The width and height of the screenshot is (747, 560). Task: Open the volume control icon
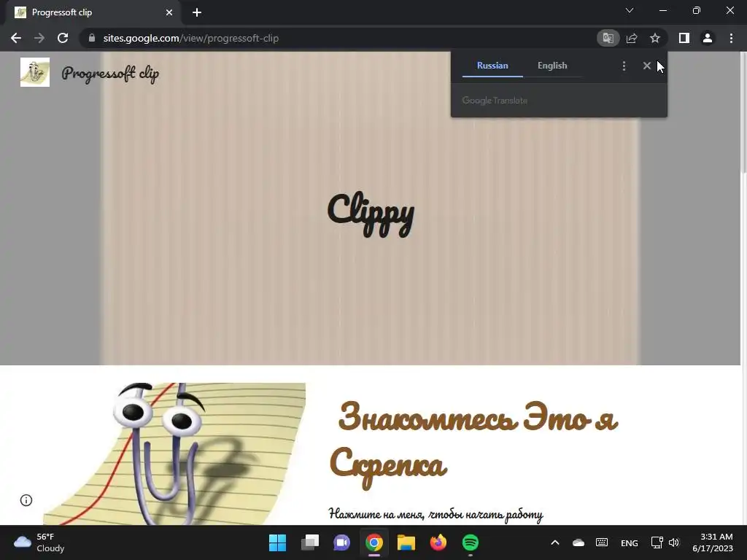[x=673, y=542]
